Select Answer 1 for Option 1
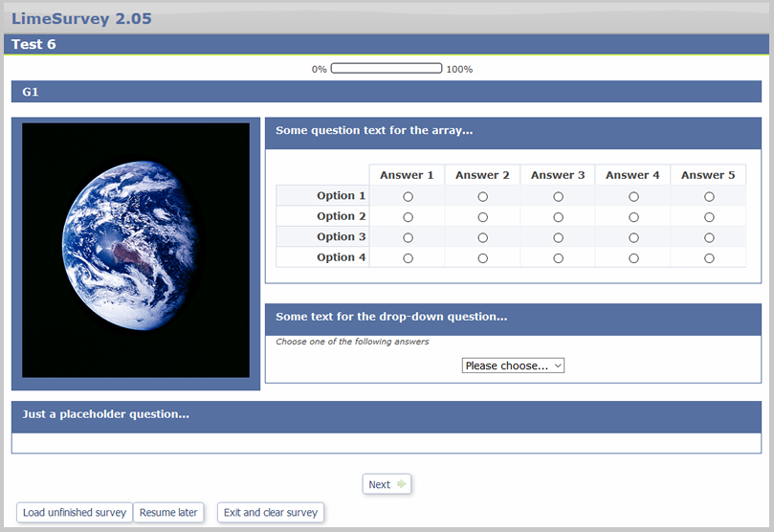 (x=408, y=196)
